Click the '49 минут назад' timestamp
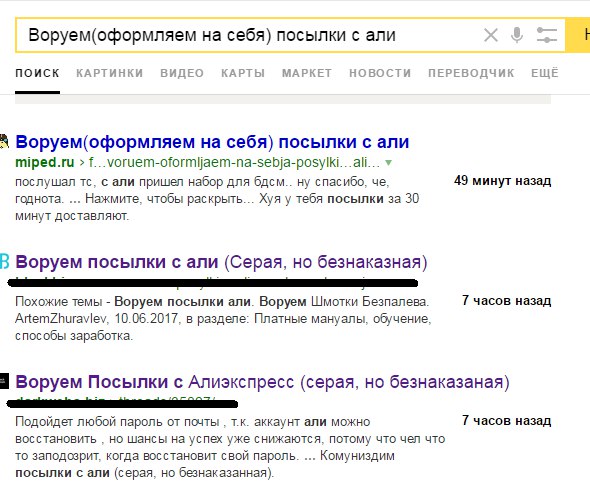The height and width of the screenshot is (492, 590). click(x=503, y=181)
